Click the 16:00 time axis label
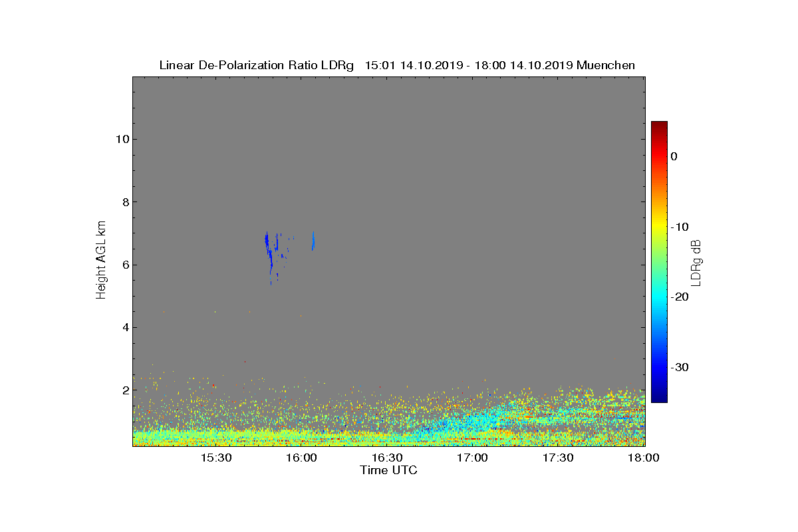This screenshot has height=532, width=798. point(301,458)
